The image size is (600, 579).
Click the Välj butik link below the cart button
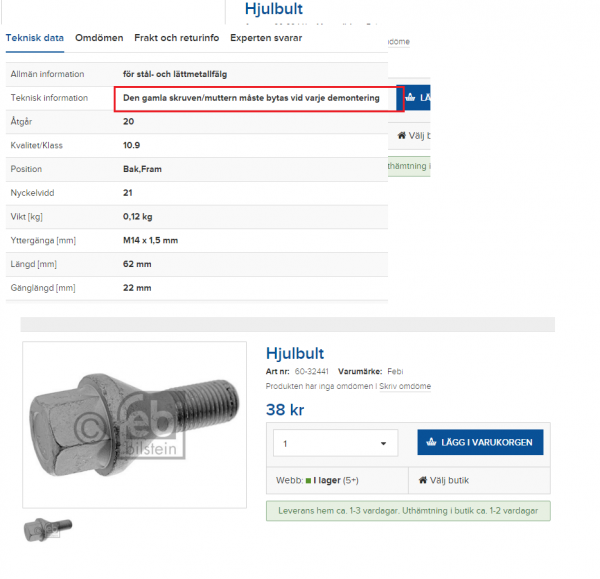[x=445, y=480]
